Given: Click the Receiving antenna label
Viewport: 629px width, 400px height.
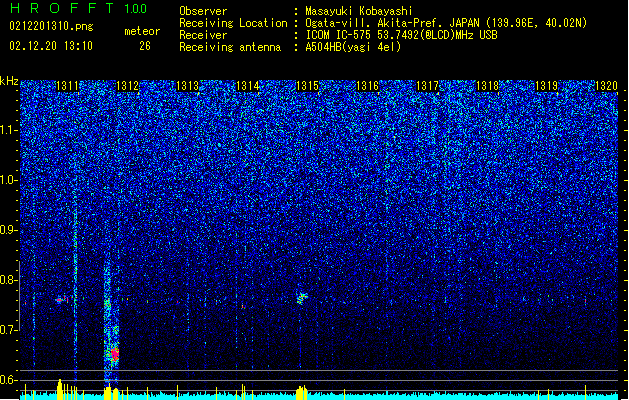Looking at the screenshot, I should pyautogui.click(x=230, y=47).
